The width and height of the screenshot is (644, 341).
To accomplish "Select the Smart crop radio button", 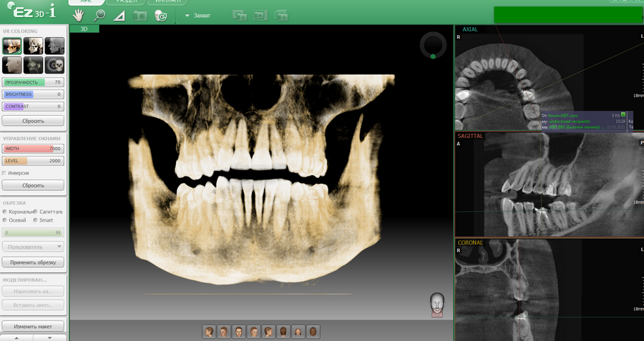I will point(35,220).
